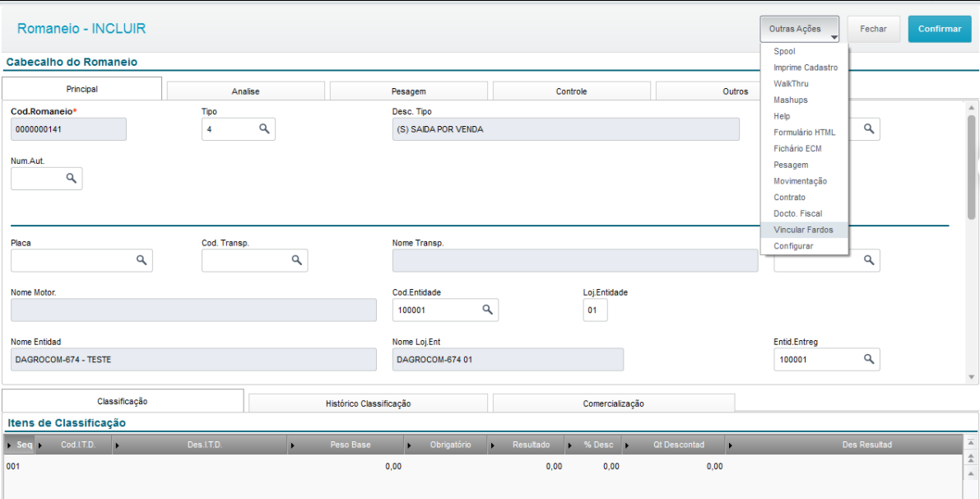Click the Des Resultad column header
980x499 pixels.
click(843, 445)
